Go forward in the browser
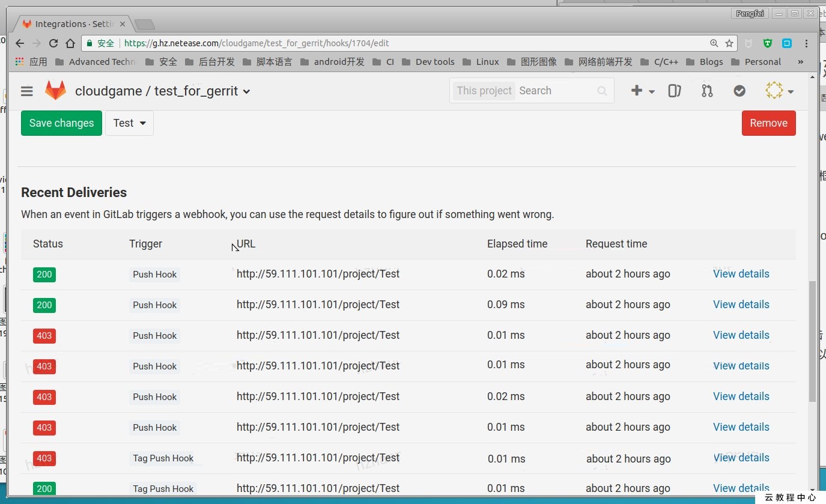 (37, 43)
